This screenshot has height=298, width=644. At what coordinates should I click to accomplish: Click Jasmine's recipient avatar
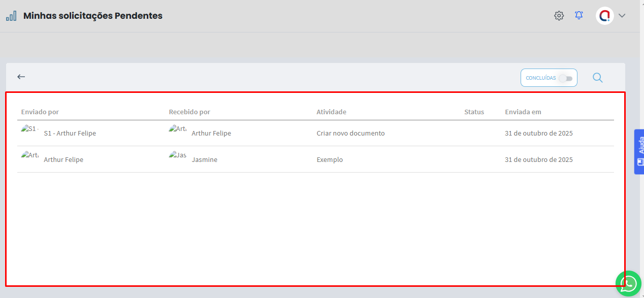pos(177,155)
